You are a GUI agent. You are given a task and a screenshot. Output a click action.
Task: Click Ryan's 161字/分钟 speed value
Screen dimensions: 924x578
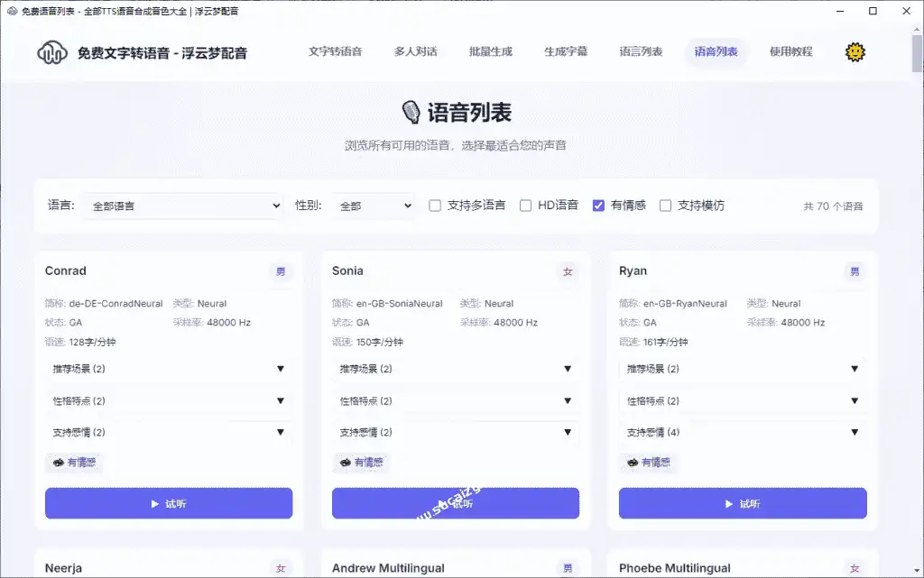click(665, 342)
